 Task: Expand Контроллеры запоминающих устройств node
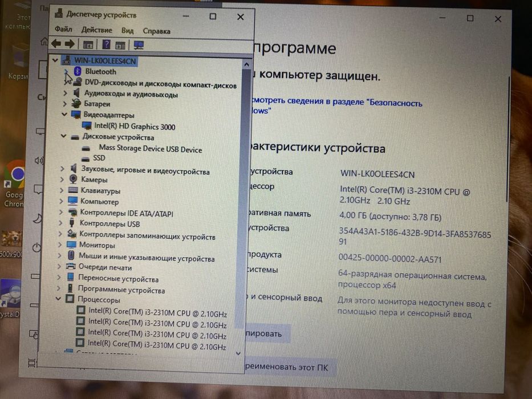pos(60,234)
